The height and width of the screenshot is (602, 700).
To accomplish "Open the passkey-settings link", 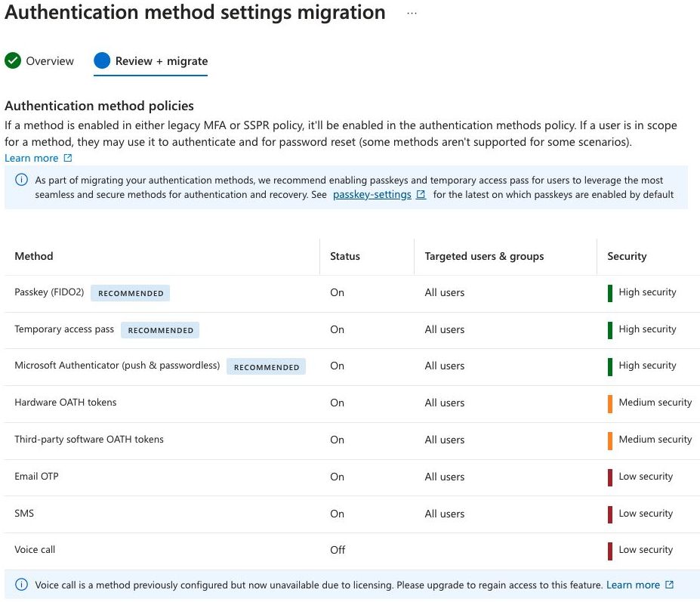I will pyautogui.click(x=372, y=195).
